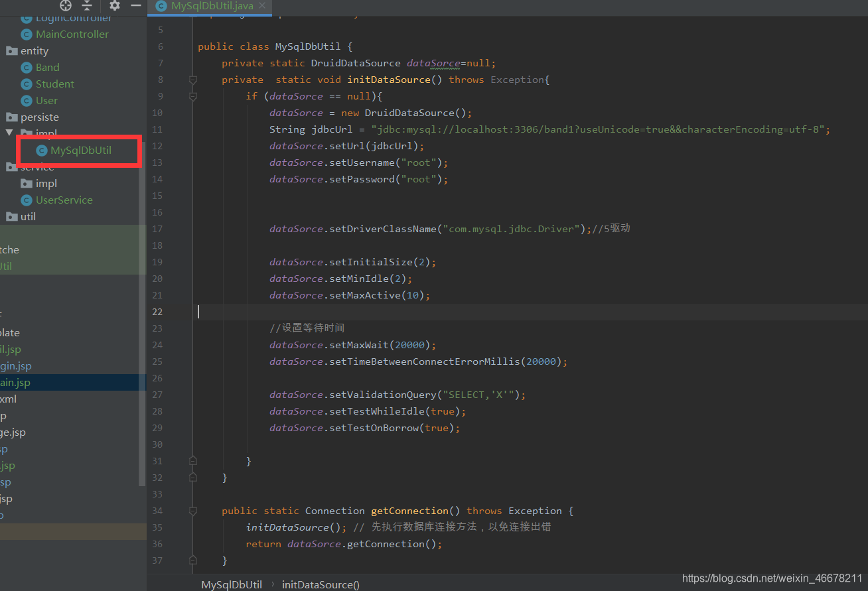Fold initDataSource method at line 8
Screen dimensions: 868x591
(192, 80)
